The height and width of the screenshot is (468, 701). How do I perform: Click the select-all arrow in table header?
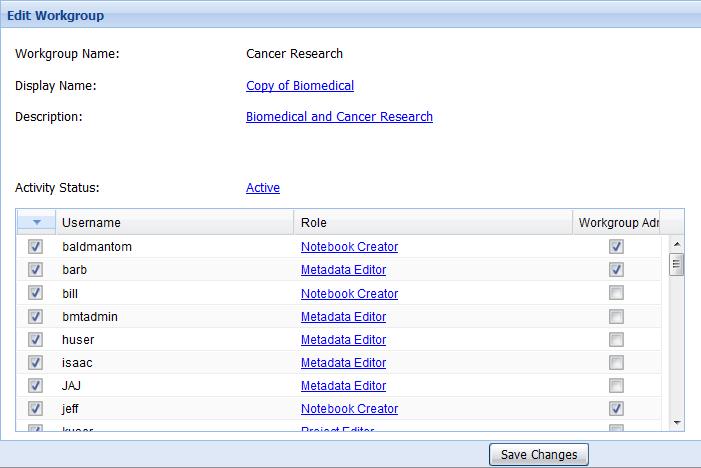36,223
